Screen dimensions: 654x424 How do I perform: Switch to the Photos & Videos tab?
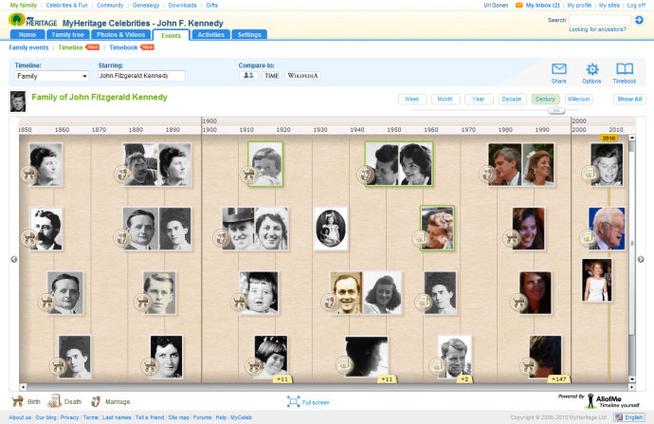click(119, 35)
